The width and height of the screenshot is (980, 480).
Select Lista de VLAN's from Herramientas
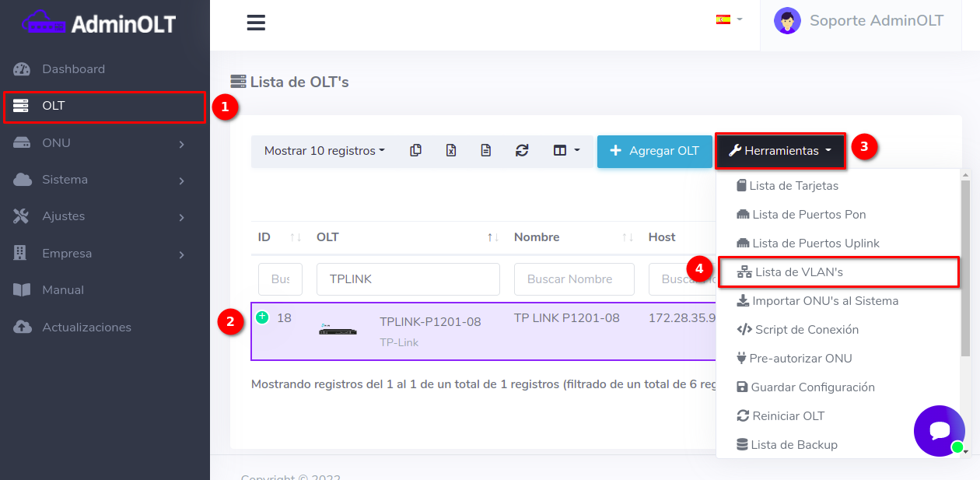(x=799, y=272)
